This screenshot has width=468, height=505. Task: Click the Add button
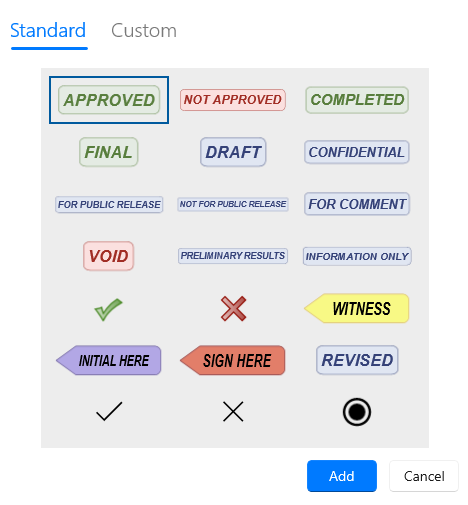pyautogui.click(x=342, y=476)
